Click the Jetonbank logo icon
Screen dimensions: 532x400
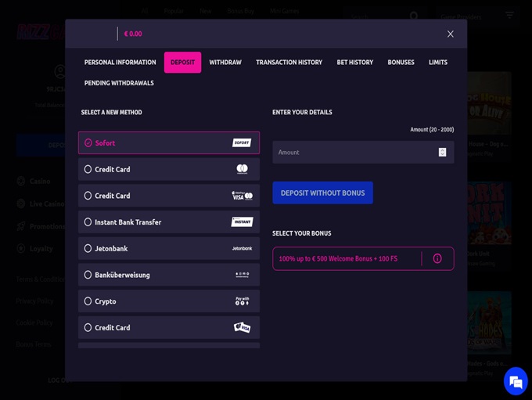242,249
